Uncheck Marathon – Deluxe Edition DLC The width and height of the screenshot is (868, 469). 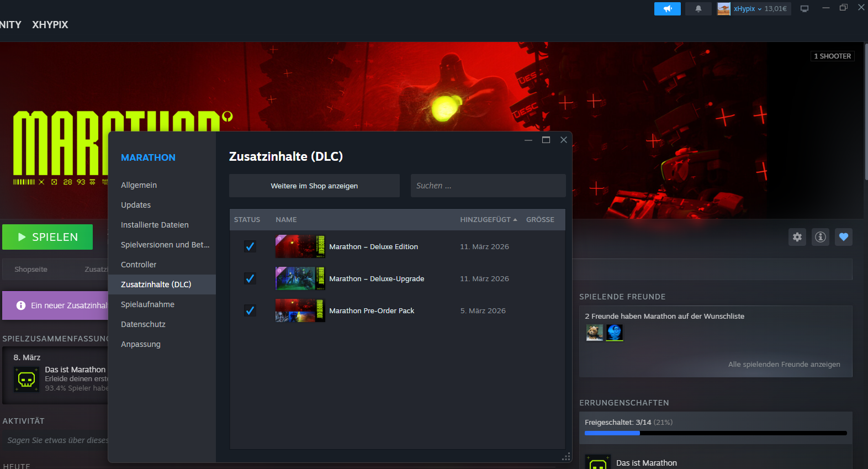pos(250,246)
